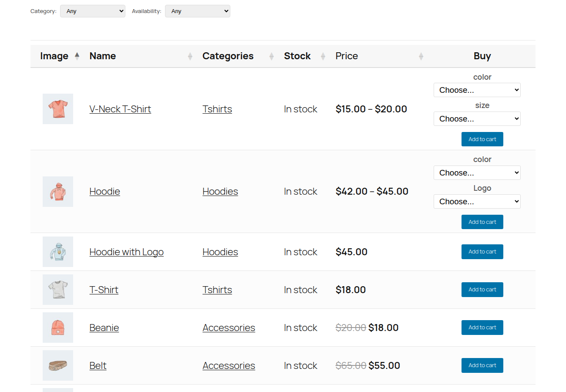Viewport: 566px width, 392px height.
Task: Click the Beanie thumbnail image
Action: tap(58, 328)
